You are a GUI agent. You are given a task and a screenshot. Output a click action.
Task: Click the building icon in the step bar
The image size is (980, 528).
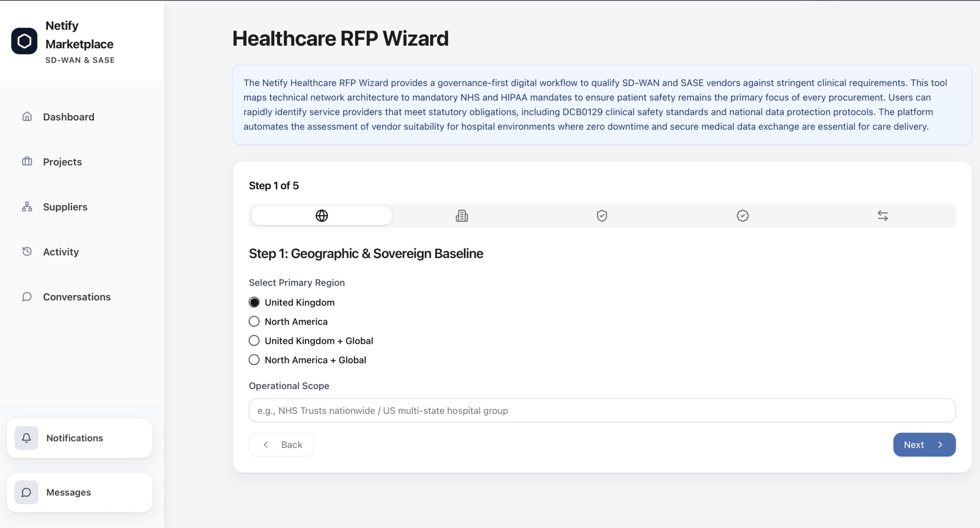click(x=462, y=215)
